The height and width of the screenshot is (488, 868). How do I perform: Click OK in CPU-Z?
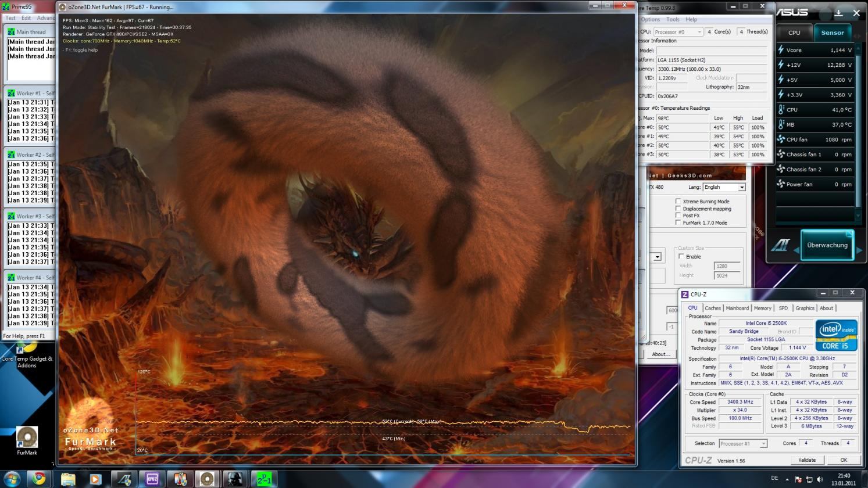844,460
